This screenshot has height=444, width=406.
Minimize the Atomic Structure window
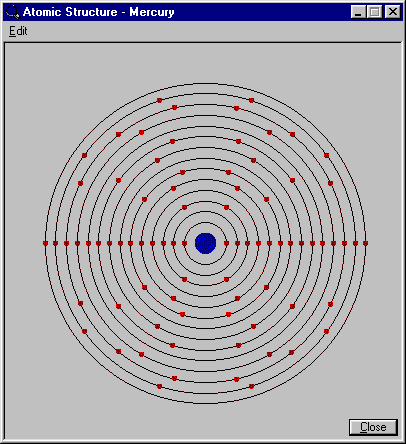pyautogui.click(x=358, y=12)
